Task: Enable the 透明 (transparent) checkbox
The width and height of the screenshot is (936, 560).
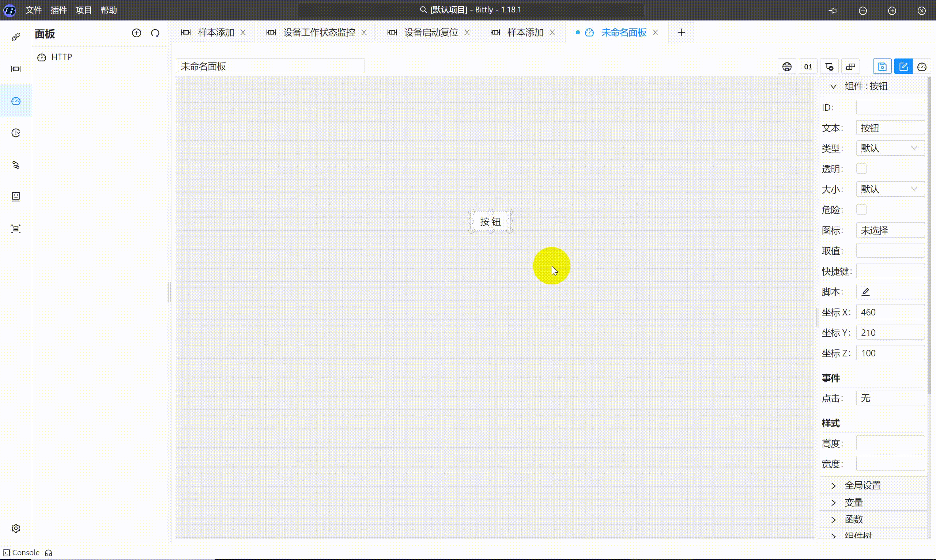Action: [862, 169]
